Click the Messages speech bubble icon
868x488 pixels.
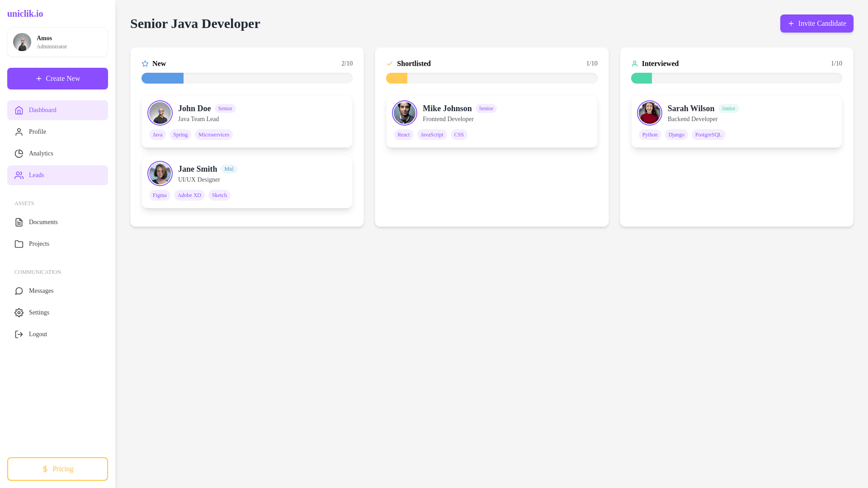pos(19,291)
